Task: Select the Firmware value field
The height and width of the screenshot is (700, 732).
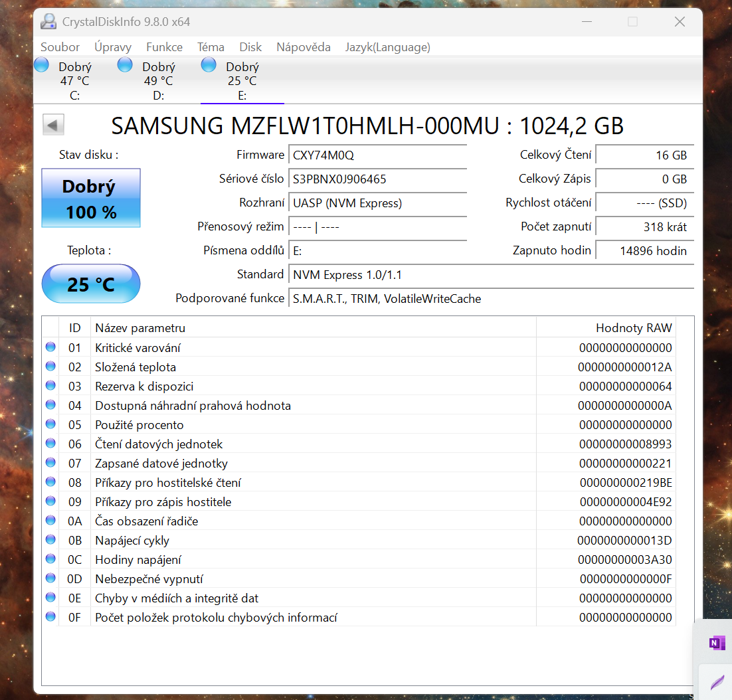Action: click(377, 155)
